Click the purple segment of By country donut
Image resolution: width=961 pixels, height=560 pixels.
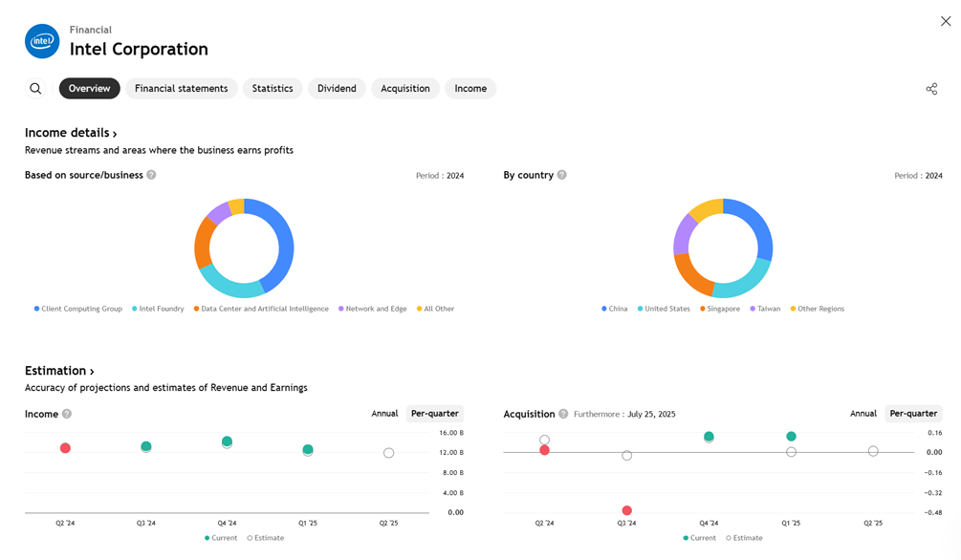coord(683,234)
